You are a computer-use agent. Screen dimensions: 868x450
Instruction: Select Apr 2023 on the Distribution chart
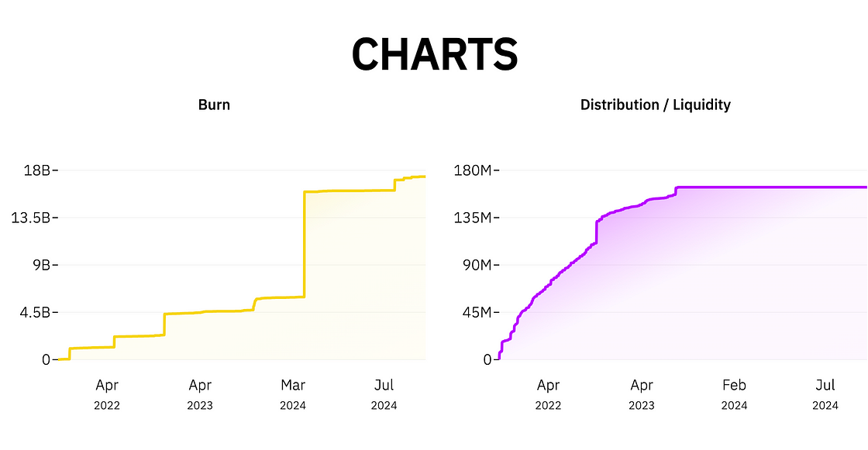(x=642, y=393)
